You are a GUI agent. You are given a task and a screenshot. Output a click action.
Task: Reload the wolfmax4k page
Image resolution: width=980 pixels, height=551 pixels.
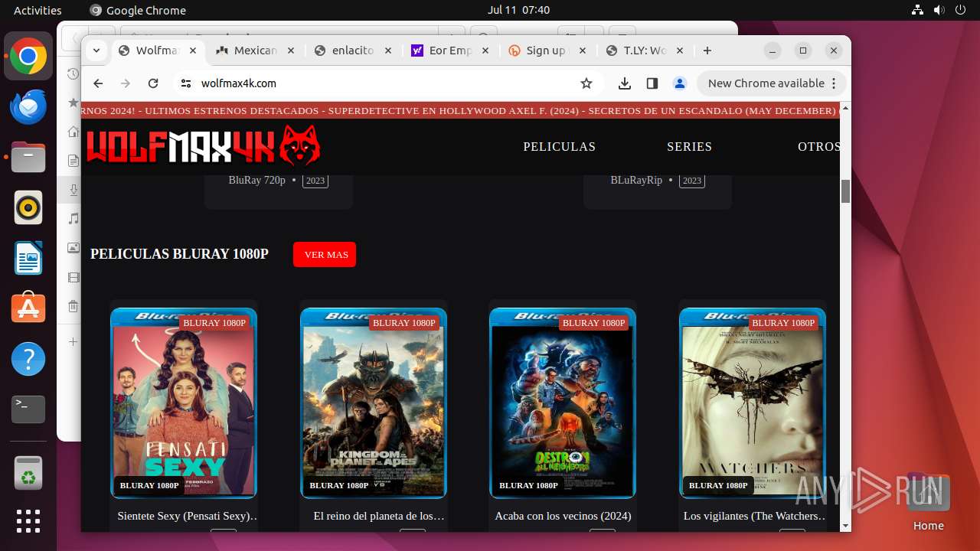point(153,83)
